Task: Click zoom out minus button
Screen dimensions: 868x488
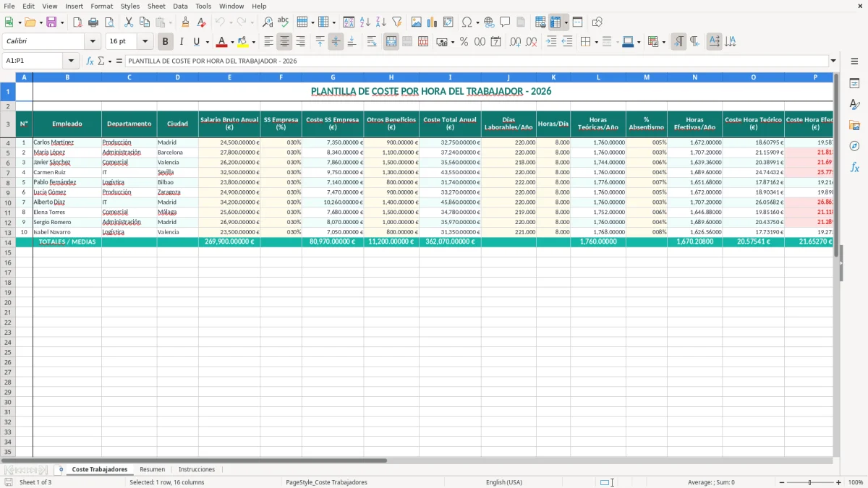Action: coord(781,482)
